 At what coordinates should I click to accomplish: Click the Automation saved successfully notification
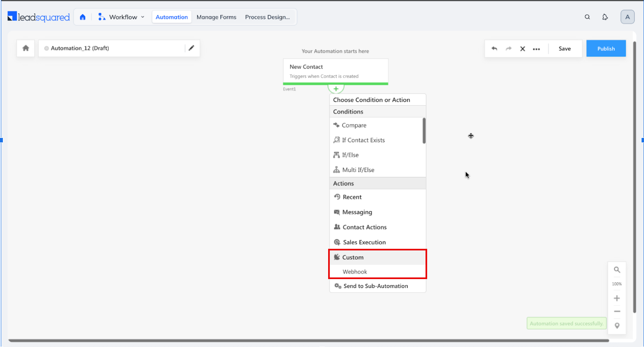567,323
